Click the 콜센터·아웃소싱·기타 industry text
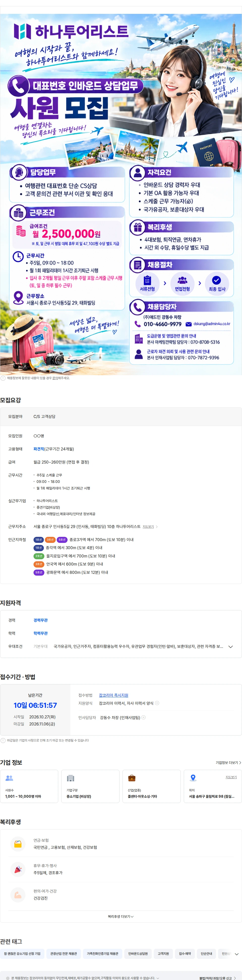242x980 pixels. click(x=142, y=796)
